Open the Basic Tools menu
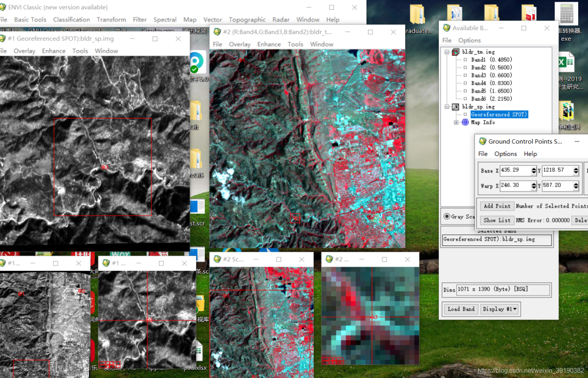 (x=30, y=20)
